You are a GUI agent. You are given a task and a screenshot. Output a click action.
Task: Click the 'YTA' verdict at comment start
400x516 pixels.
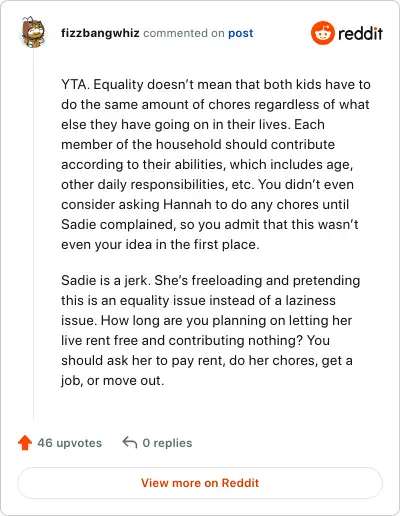click(75, 84)
